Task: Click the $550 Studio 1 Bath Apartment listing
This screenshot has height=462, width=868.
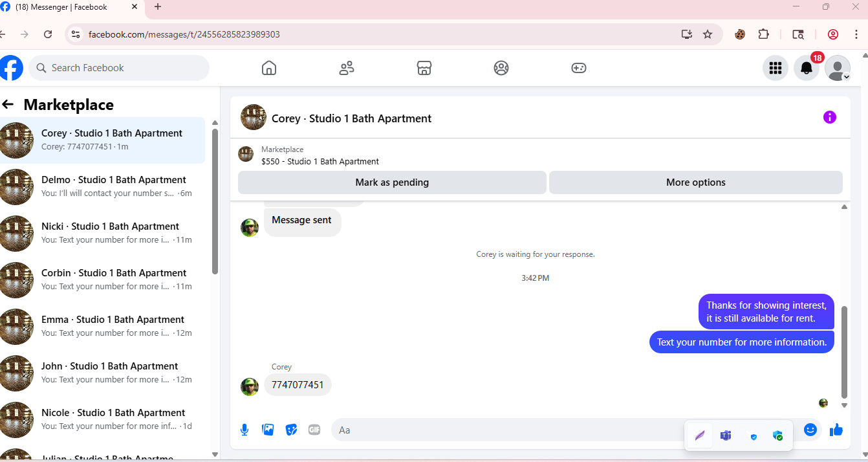Action: coord(320,162)
